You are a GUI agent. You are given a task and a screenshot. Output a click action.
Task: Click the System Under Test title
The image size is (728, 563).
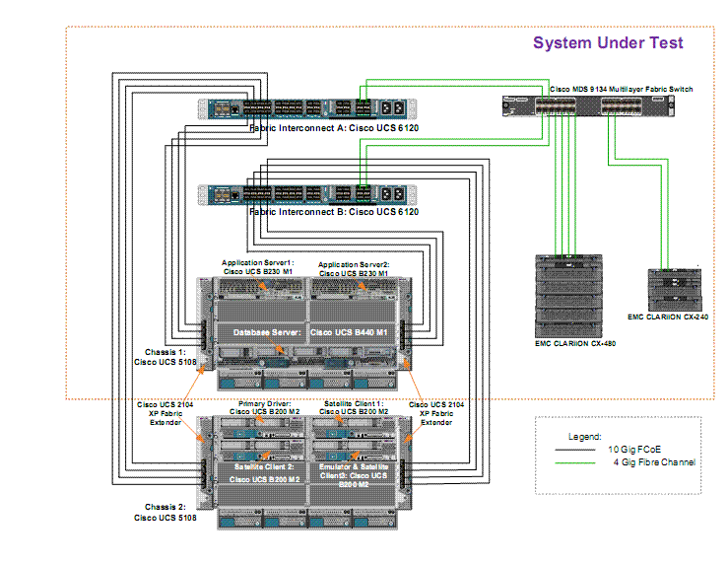pos(607,42)
